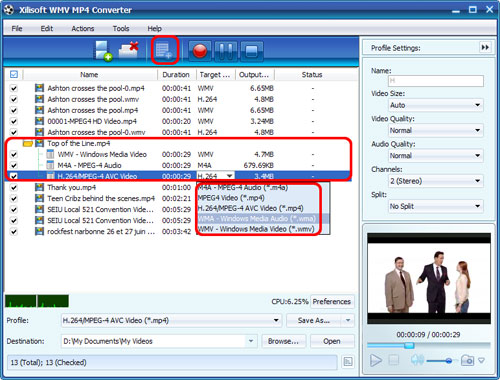The height and width of the screenshot is (380, 500).
Task: Open the Video Quality dropdown
Action: 436,130
